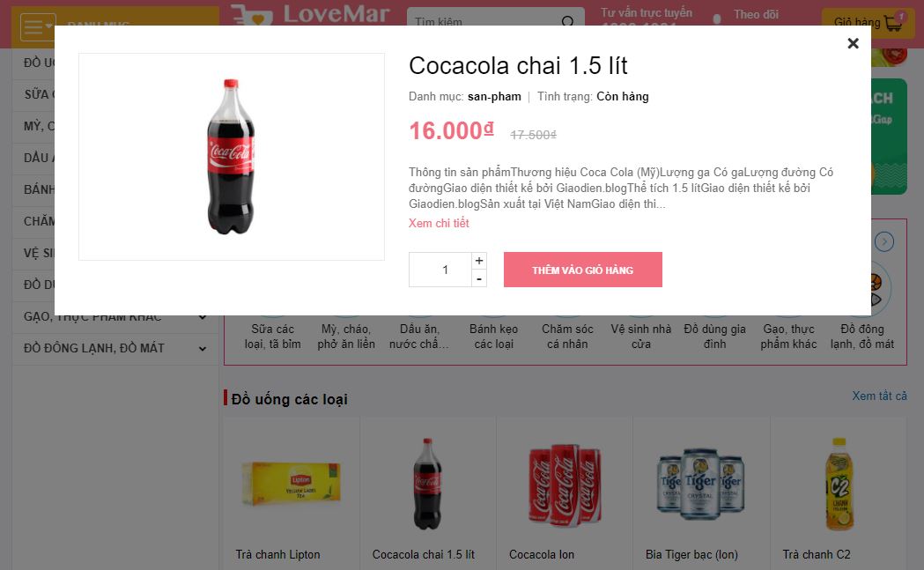Decrease quantity with the minus stepper
Screen dimensions: 924x570
[x=479, y=278]
